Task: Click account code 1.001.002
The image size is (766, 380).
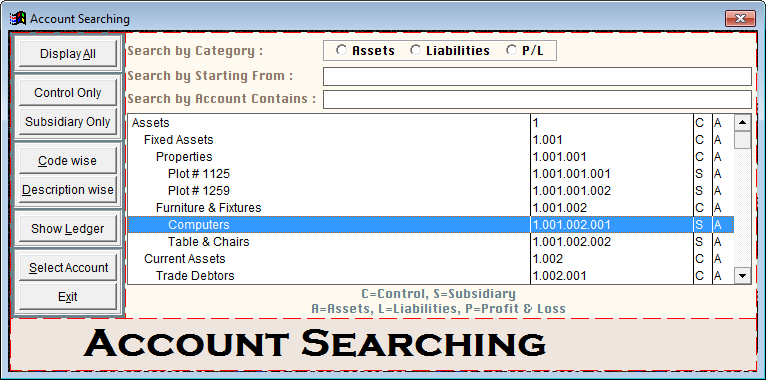Action: click(559, 208)
